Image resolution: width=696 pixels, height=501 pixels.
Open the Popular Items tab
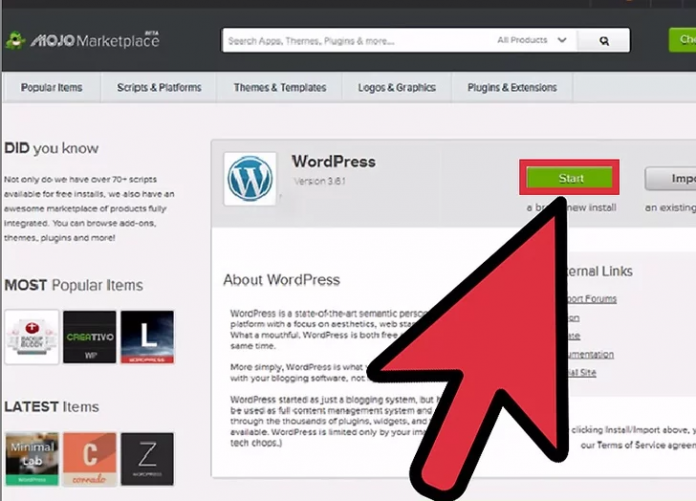pos(52,88)
